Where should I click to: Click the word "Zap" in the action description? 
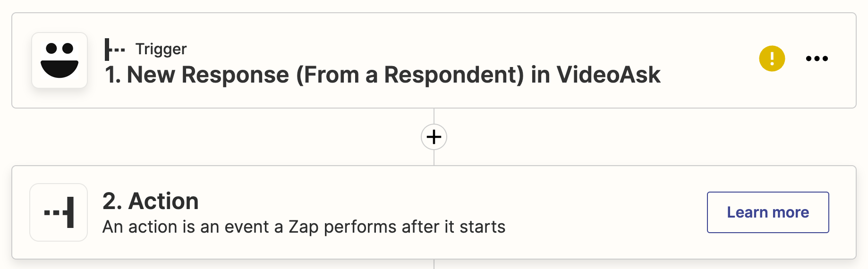point(302,227)
